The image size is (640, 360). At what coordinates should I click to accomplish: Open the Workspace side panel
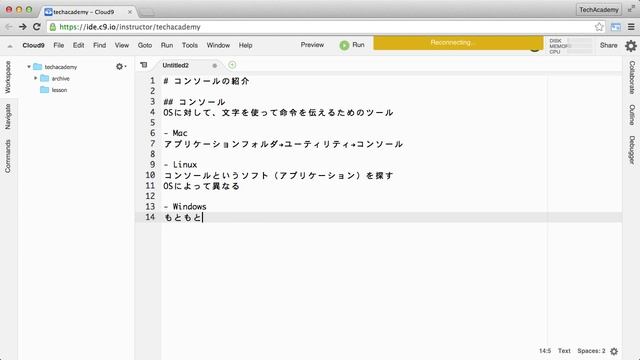[x=8, y=77]
